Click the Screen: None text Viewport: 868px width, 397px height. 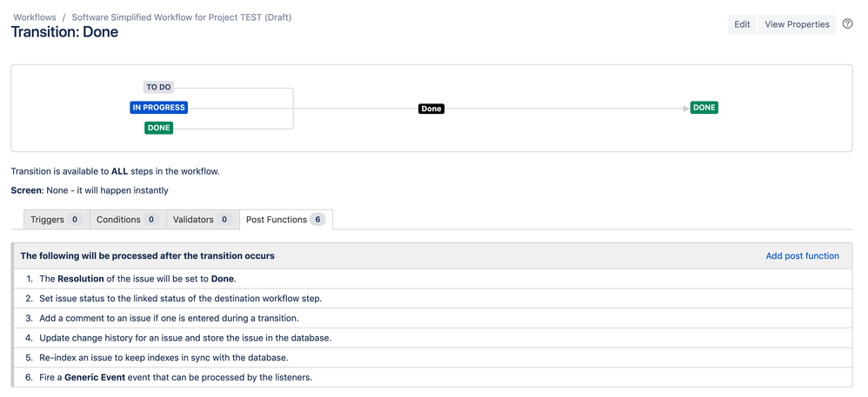pyautogui.click(x=90, y=191)
